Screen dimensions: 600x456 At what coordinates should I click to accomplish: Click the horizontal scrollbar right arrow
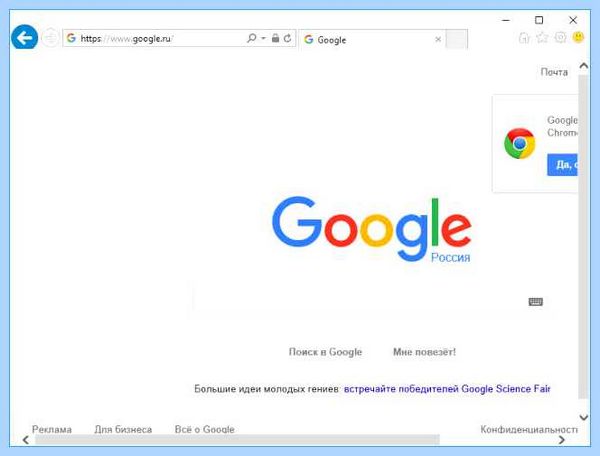[561, 440]
